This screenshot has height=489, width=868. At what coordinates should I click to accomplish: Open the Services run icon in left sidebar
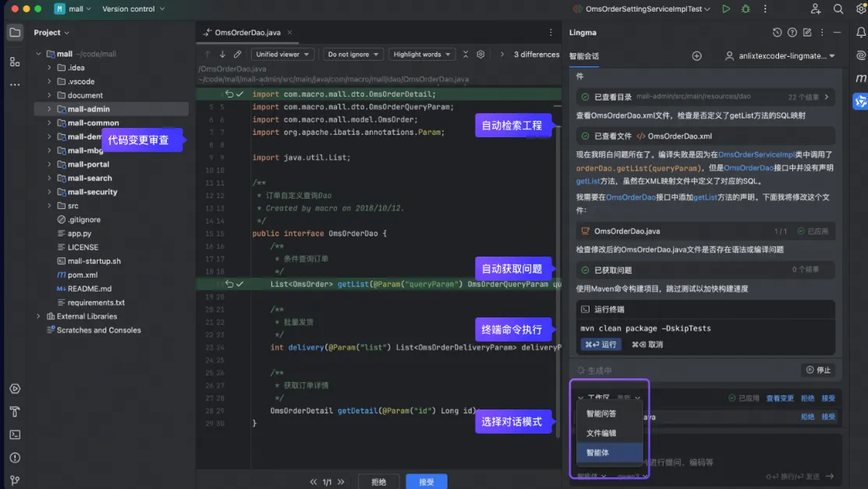pos(15,388)
